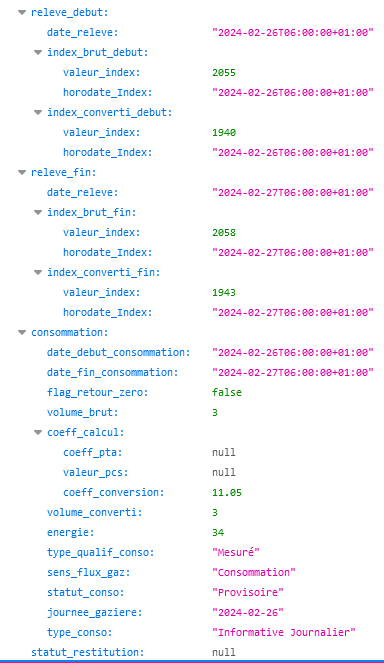
Task: Select the sens_flux_gaz "Consommation" value
Action: (x=254, y=573)
